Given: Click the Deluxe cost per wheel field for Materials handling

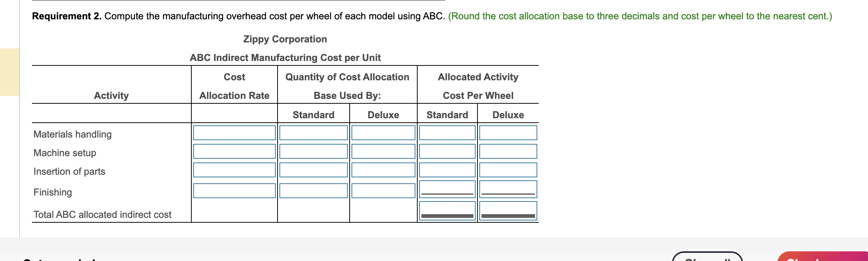Looking at the screenshot, I should pos(508,133).
